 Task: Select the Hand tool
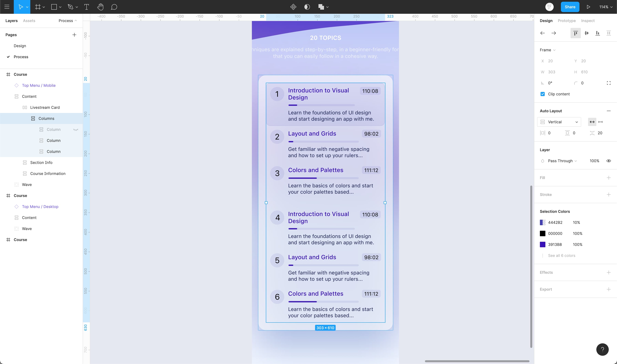[x=100, y=7]
